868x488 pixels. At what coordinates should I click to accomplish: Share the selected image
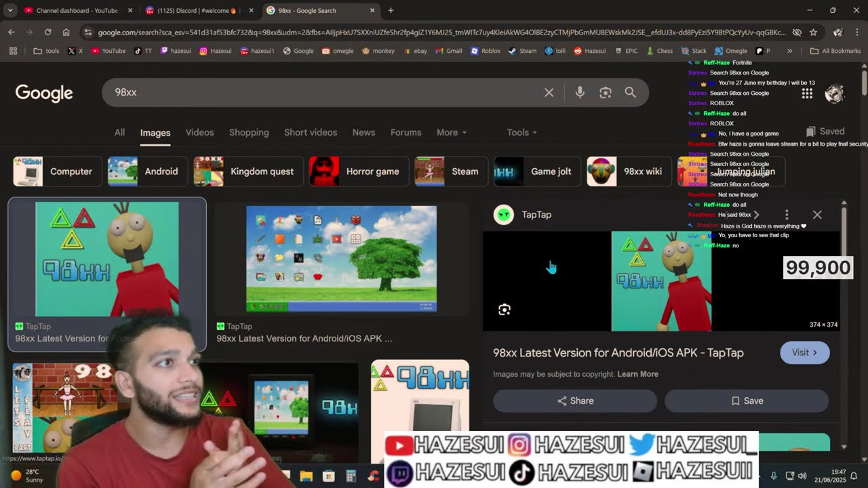575,401
